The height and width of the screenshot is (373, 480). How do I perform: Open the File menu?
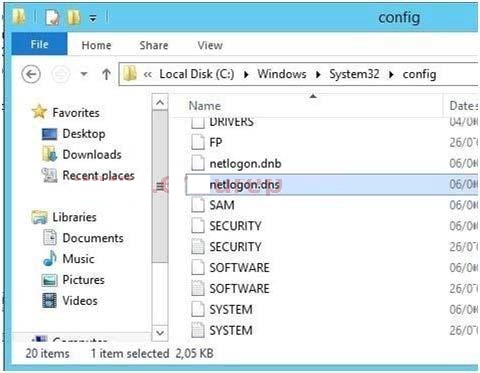coord(39,44)
